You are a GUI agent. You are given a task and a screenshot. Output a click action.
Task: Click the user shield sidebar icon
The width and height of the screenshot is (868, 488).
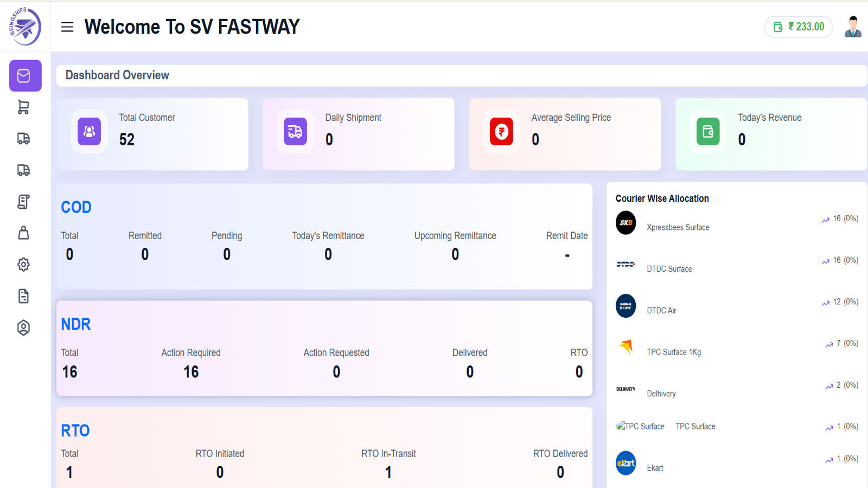click(x=23, y=328)
